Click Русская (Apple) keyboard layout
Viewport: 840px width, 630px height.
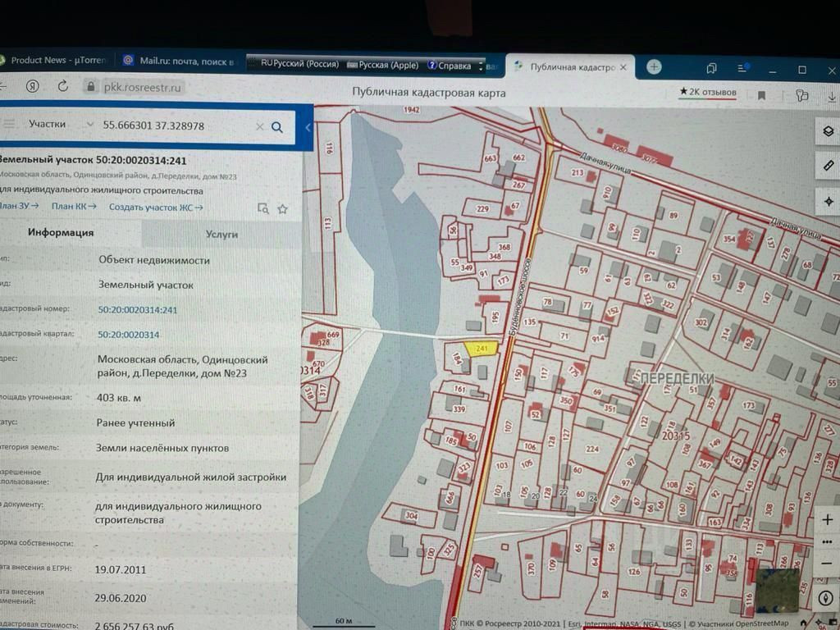(x=382, y=65)
